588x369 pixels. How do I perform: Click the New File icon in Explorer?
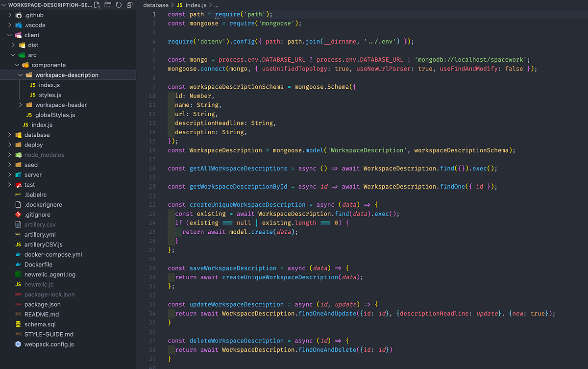click(x=98, y=4)
